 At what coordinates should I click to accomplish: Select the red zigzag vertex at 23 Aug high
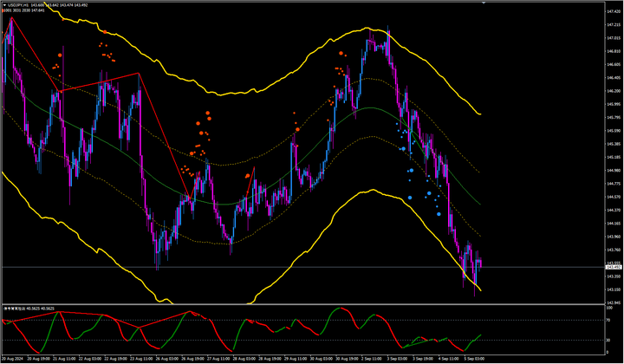click(139, 74)
